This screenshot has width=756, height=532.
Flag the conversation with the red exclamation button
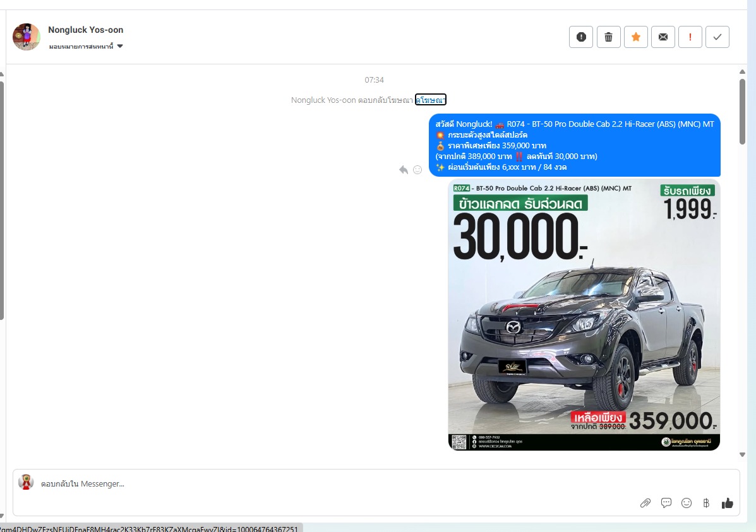point(690,37)
